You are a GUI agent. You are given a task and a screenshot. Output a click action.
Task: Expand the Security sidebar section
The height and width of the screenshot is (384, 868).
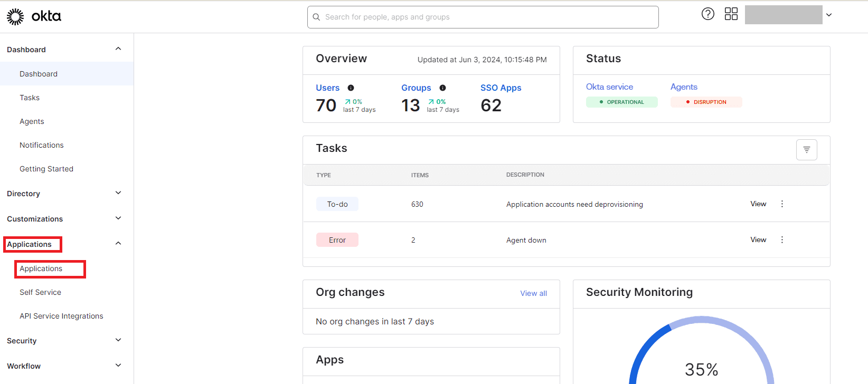point(118,340)
